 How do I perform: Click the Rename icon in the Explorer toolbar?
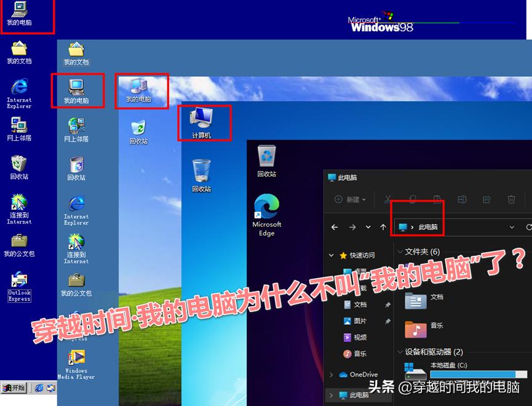[462, 199]
